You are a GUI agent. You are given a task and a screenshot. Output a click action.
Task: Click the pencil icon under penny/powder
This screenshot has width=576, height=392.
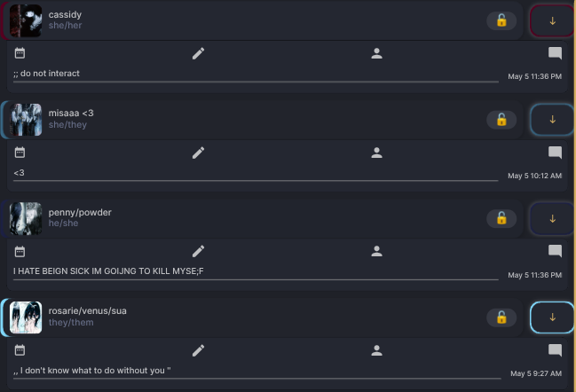point(199,251)
